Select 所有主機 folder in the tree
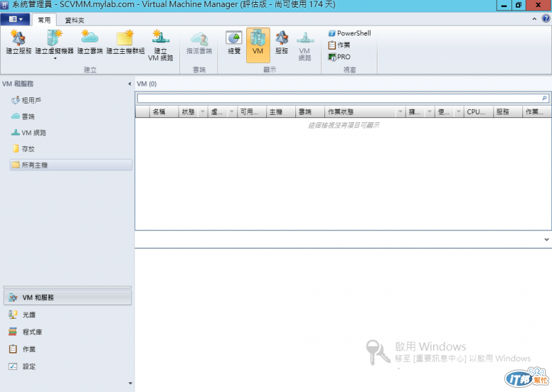 71,165
